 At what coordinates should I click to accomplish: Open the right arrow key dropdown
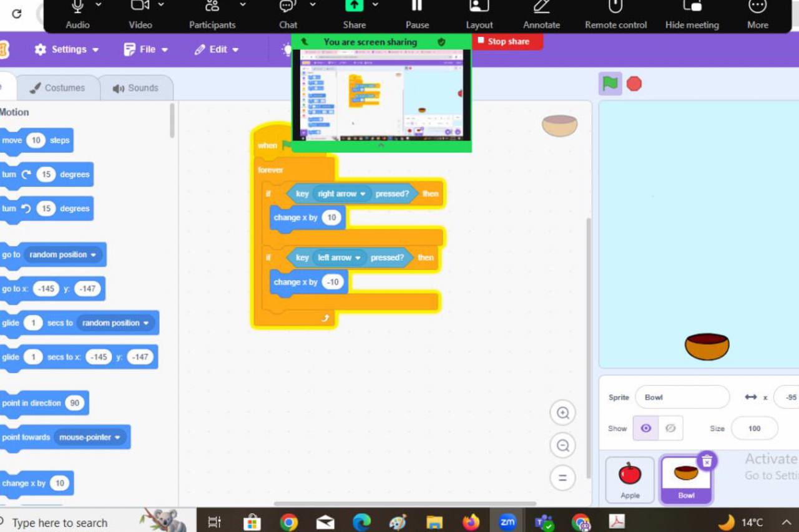pyautogui.click(x=362, y=194)
